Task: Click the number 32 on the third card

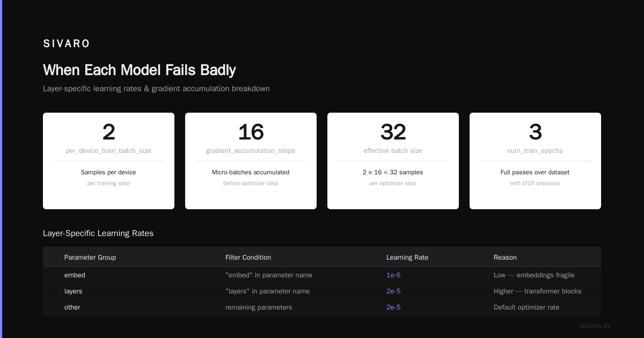Action: [x=393, y=132]
